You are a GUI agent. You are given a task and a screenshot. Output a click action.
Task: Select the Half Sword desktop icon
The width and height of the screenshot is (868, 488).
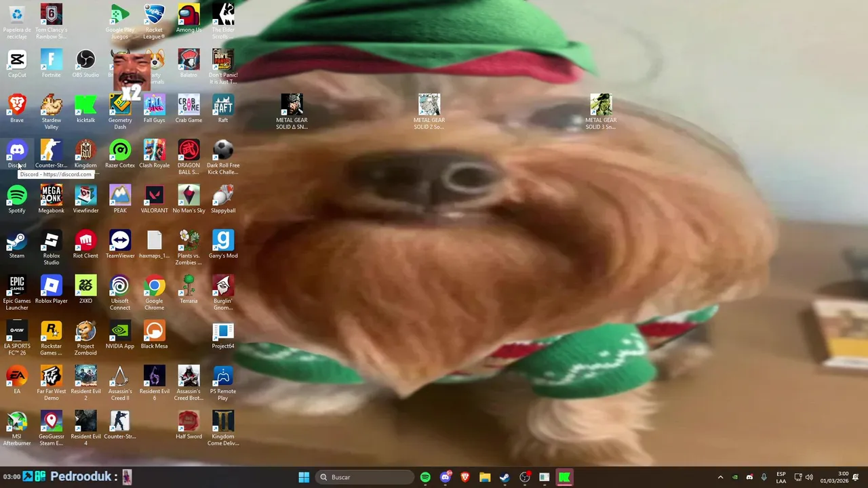coord(189,426)
